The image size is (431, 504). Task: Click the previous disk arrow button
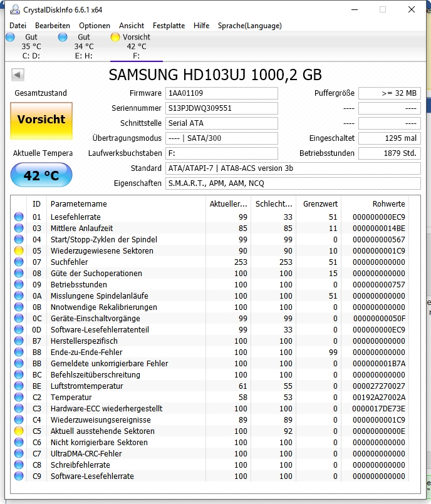point(18,75)
